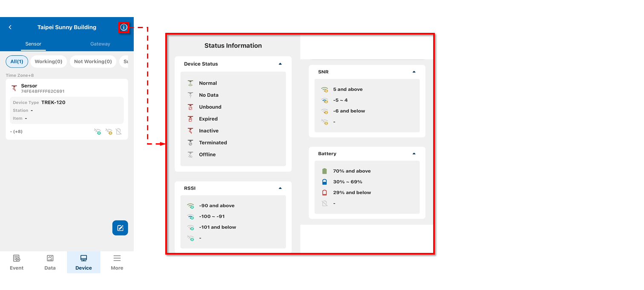Filter by Working(0) sensors

pyautogui.click(x=49, y=61)
